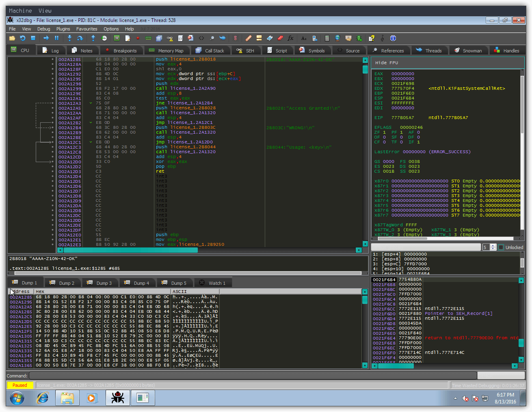Open the Windows Start menu
Screen dimensions: 532x412
tap(17, 398)
